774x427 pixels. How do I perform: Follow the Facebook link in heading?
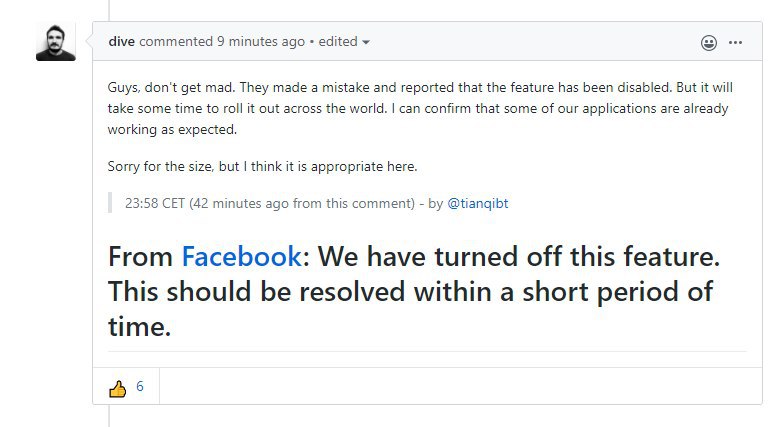click(241, 257)
